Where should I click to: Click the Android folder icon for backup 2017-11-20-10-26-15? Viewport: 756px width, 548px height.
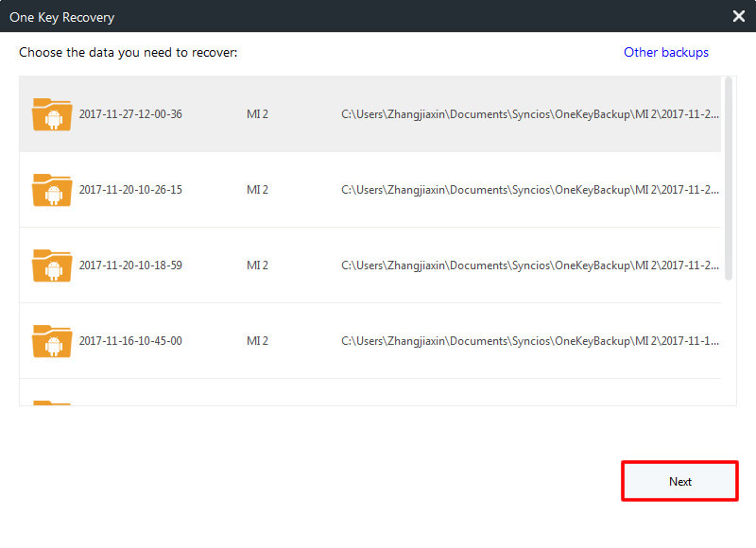tap(52, 190)
